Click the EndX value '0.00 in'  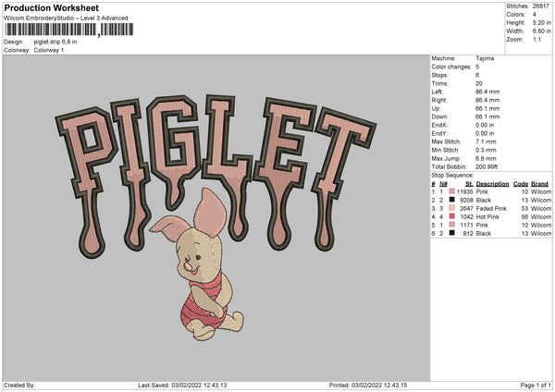click(x=485, y=125)
